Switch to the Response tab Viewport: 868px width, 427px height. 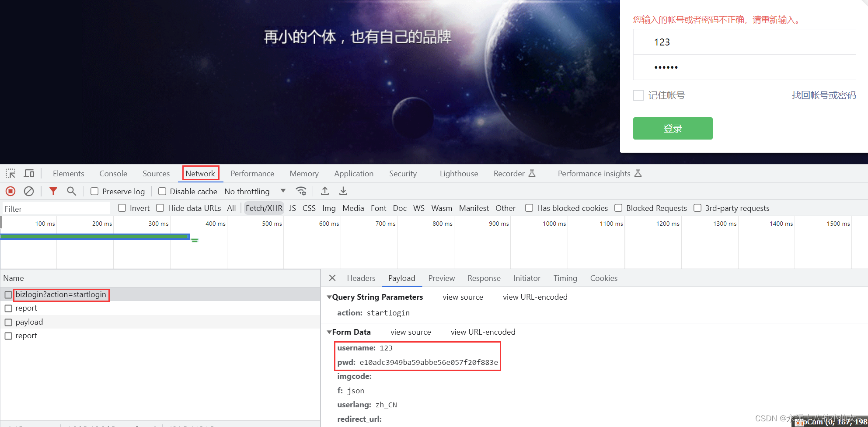[484, 278]
